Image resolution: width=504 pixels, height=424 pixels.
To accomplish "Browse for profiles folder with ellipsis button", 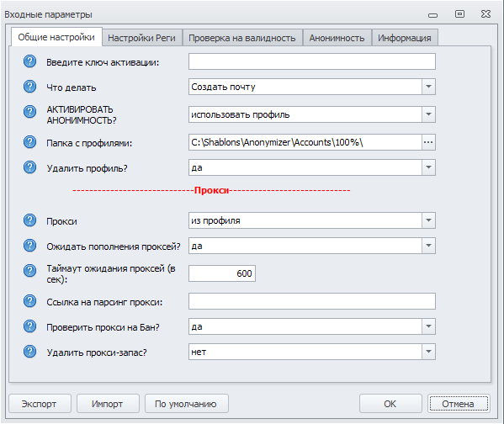I will tap(428, 142).
